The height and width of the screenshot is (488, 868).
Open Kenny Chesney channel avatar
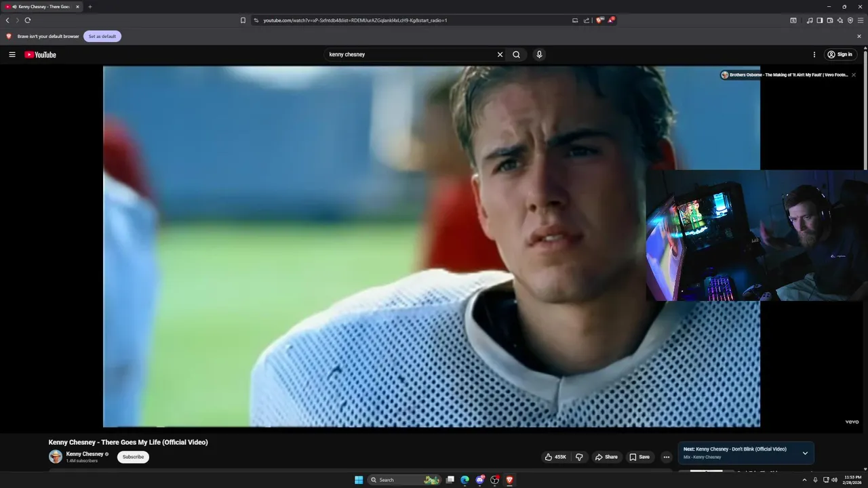tap(56, 457)
